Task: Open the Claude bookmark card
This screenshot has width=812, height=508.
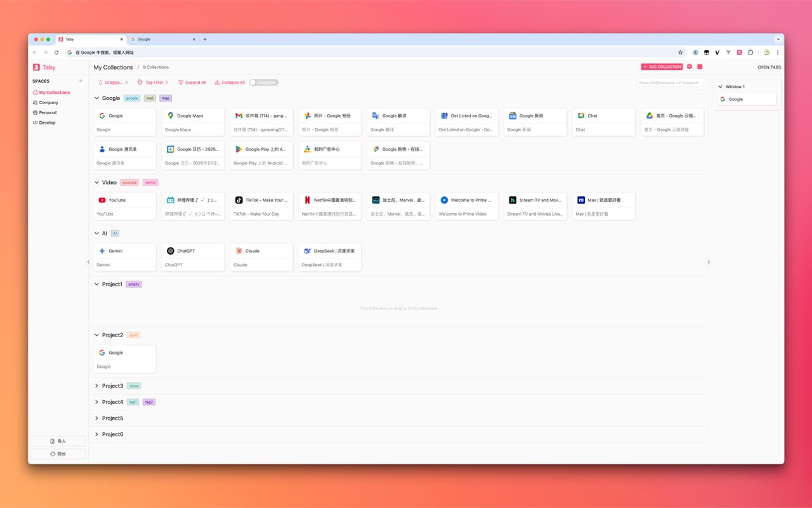Action: [x=262, y=257]
